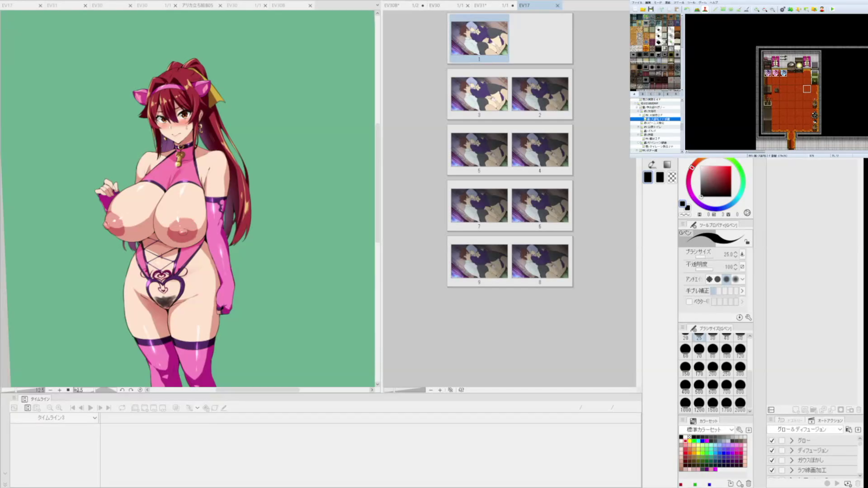Rotate the canvas left with the rotate icon
Screen dimensions: 868x488
[122, 390]
